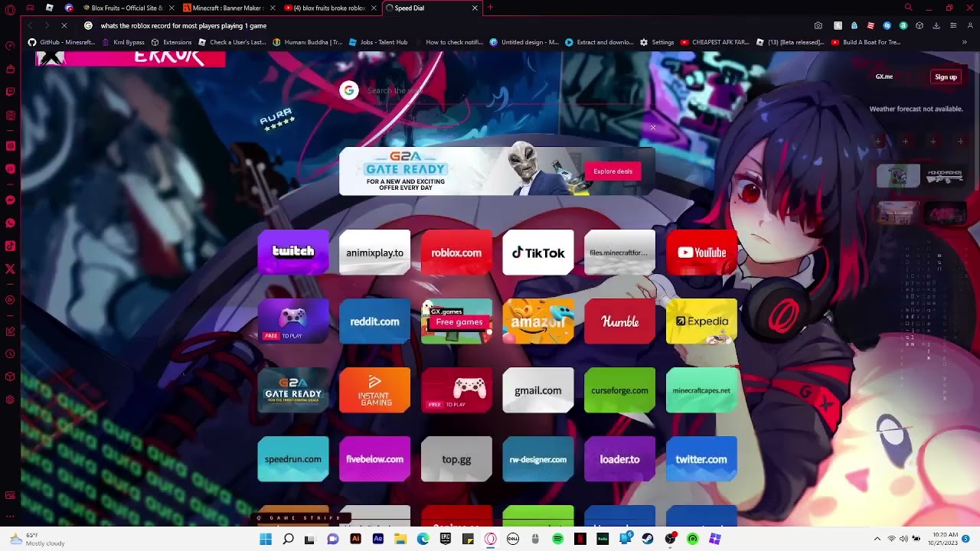
Task: Open the extensions cube icon in the toolbar
Action: [920, 26]
